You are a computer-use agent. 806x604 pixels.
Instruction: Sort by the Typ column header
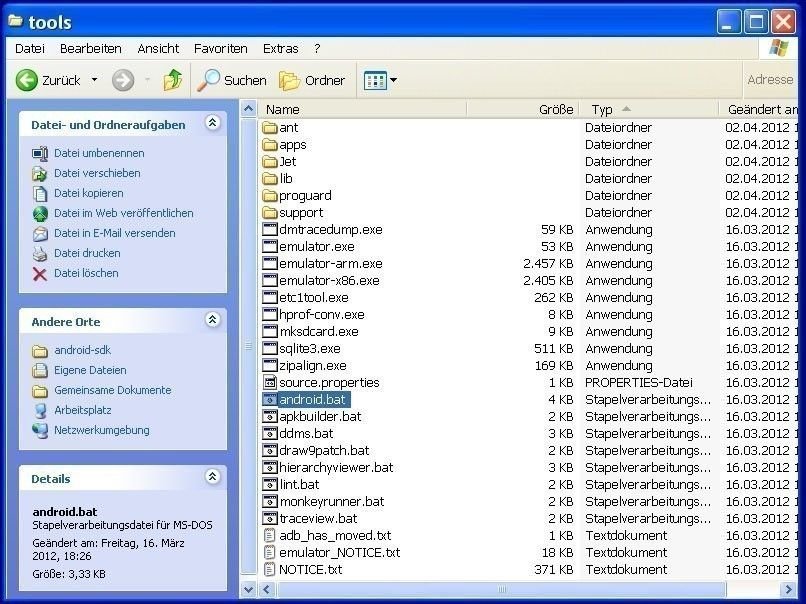[x=649, y=109]
